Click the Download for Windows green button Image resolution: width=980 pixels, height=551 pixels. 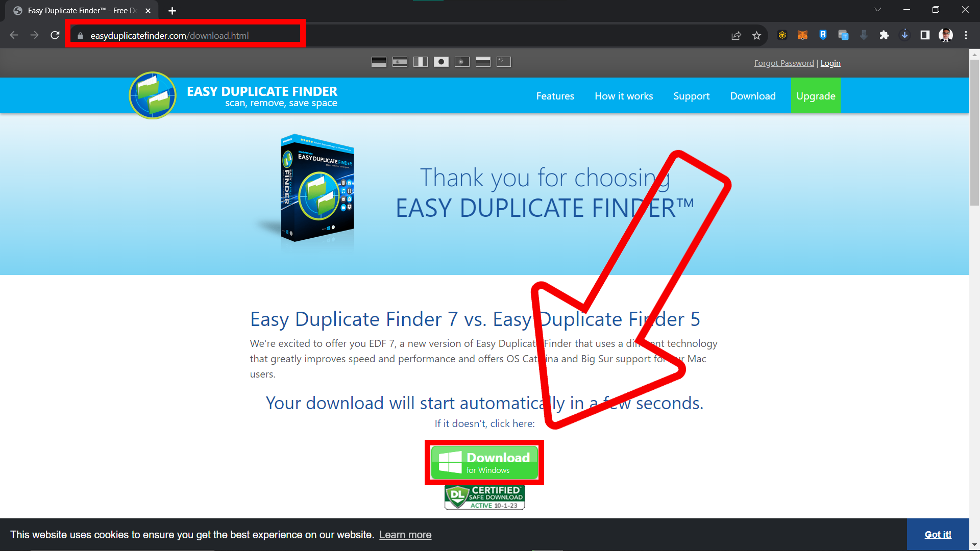[x=484, y=462]
